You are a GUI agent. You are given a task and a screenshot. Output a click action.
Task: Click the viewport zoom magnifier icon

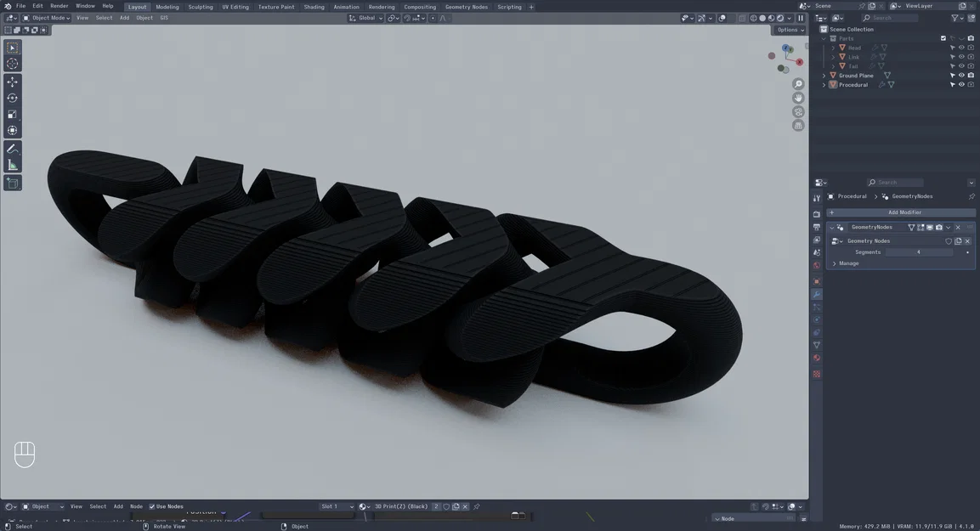(x=798, y=83)
